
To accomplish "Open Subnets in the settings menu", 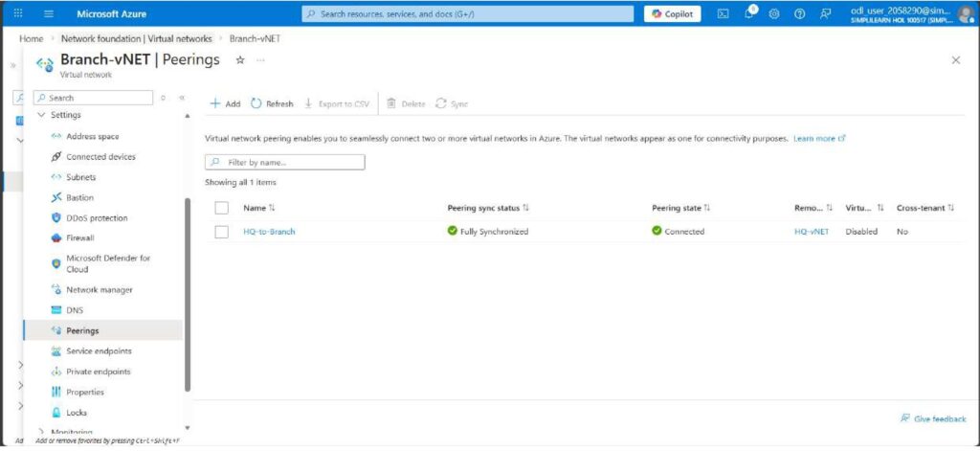I will [80, 177].
